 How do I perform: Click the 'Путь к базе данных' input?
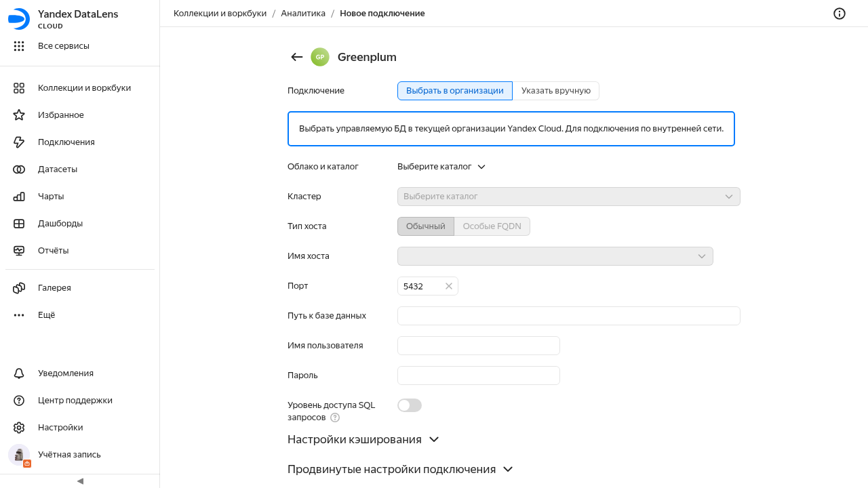pos(569,316)
